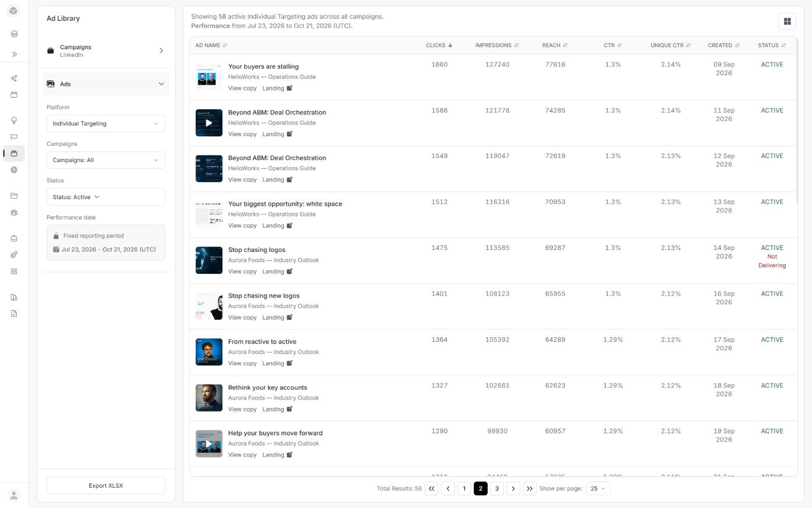Open Campaigns: All dropdown
Image resolution: width=812 pixels, height=508 pixels.
click(106, 160)
